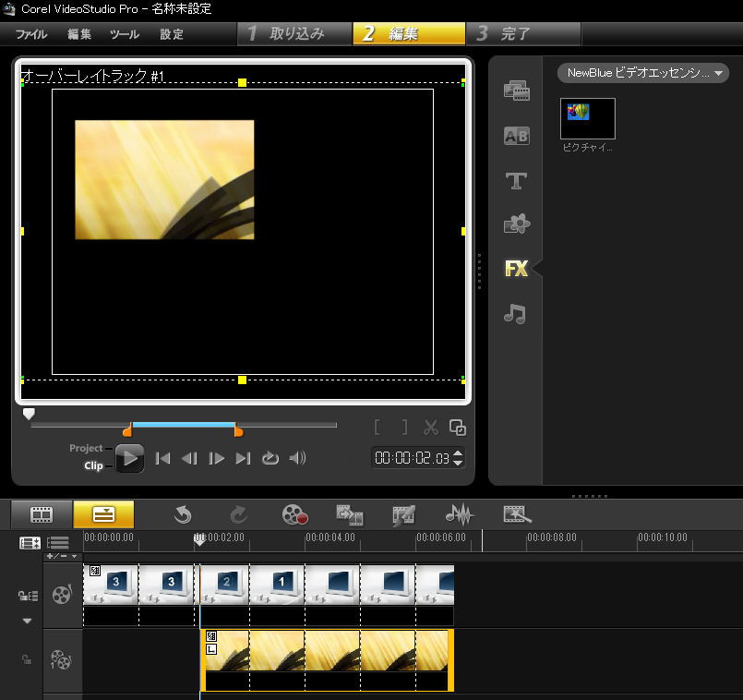Screen dimensions: 743x700
Task: Click the Undo arrow in timeline toolbar
Action: pos(183,514)
